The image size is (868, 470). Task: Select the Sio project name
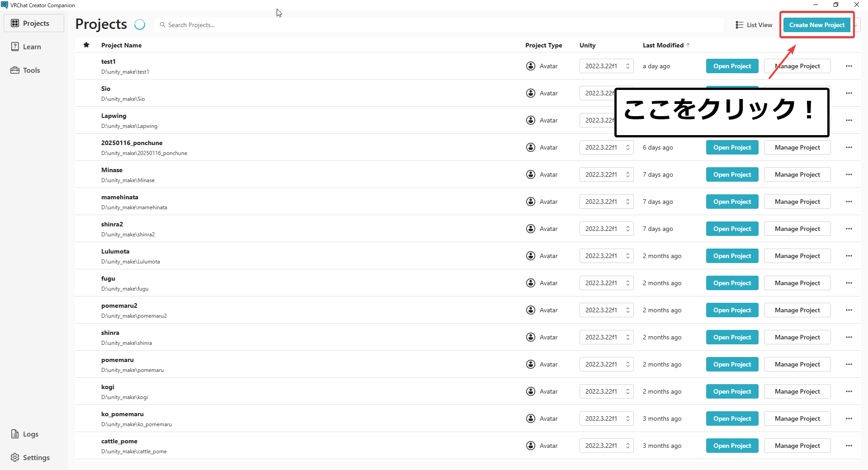(106, 89)
